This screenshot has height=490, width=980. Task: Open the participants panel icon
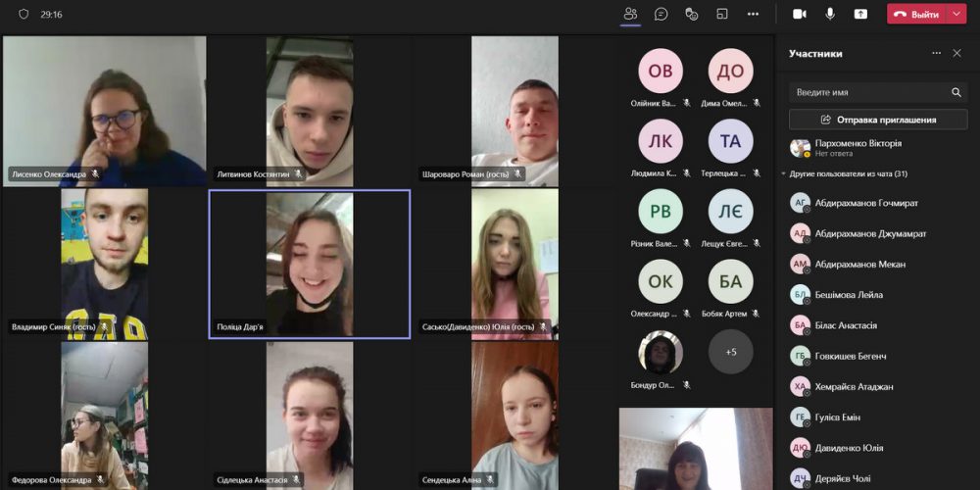pyautogui.click(x=630, y=14)
